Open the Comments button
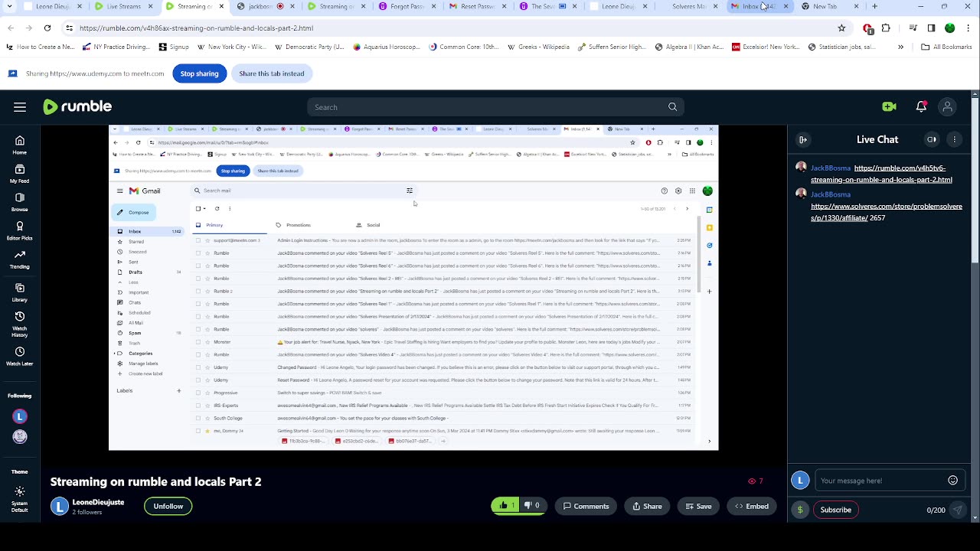The image size is (980, 551). coord(586,506)
